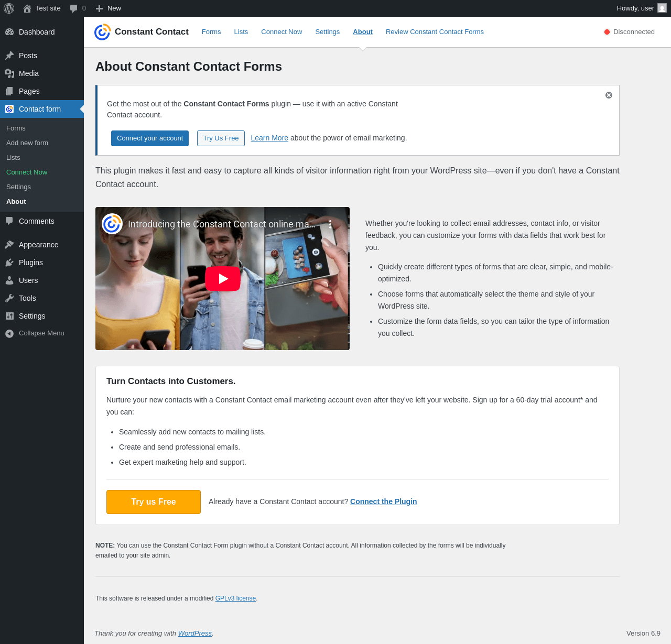Click the WordPress logo in admin bar
This screenshot has width=671, height=644.
pyautogui.click(x=9, y=8)
